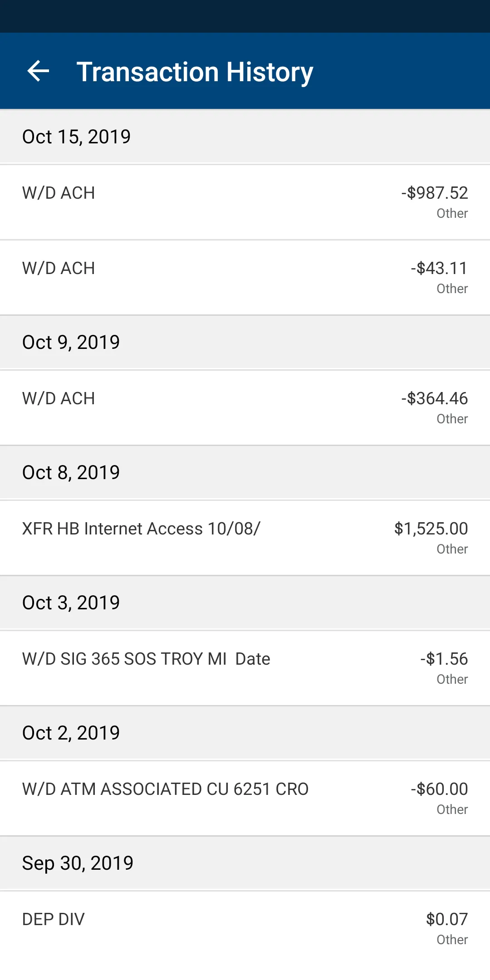Open the DEP DIV deposit entry
The image size is (490, 980).
[54, 920]
